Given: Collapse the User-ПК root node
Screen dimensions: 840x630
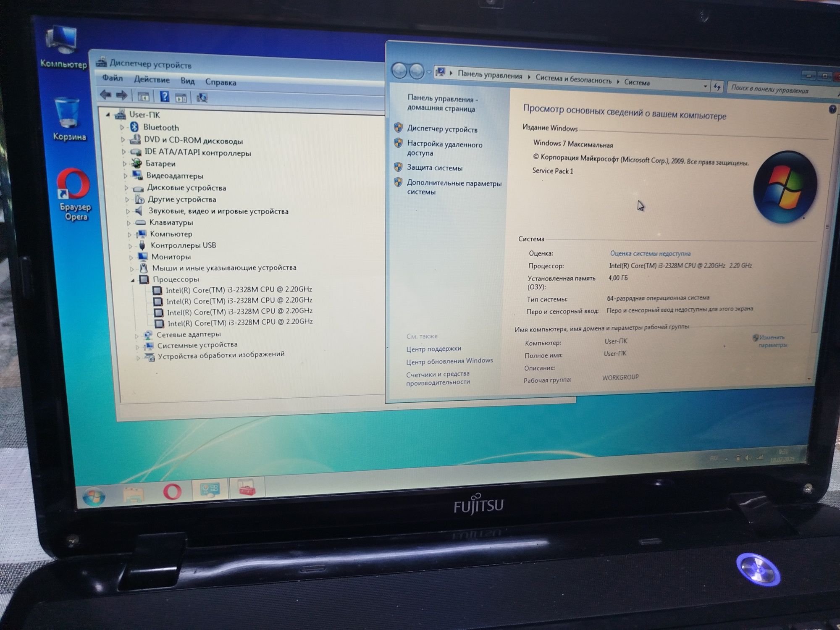Looking at the screenshot, I should pos(108,114).
